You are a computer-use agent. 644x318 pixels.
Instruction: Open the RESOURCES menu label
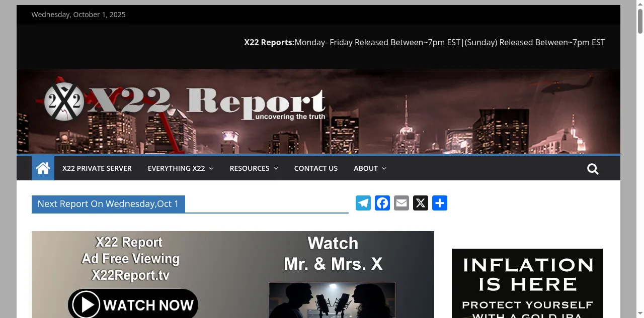(x=250, y=168)
